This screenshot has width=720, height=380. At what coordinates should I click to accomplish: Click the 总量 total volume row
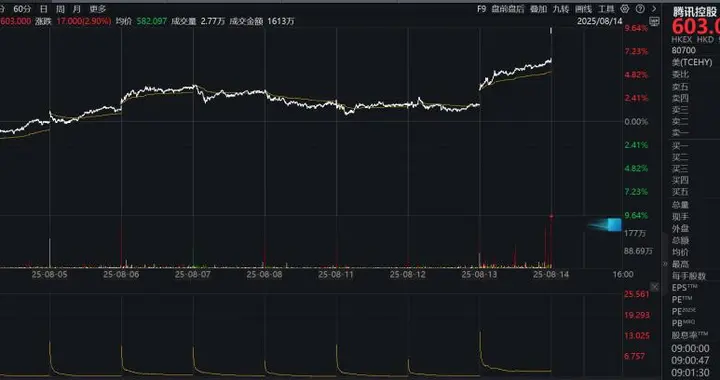pos(680,205)
